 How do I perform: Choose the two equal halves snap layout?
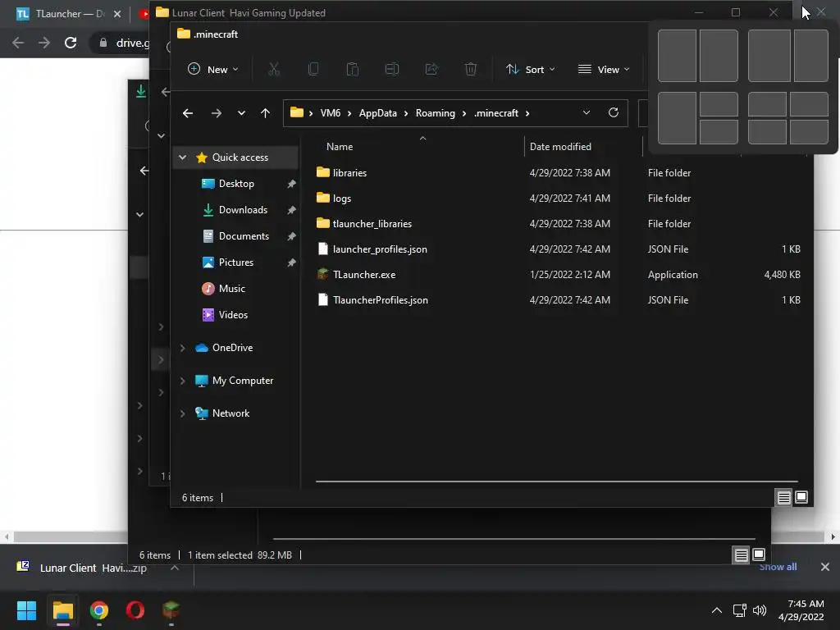698,56
